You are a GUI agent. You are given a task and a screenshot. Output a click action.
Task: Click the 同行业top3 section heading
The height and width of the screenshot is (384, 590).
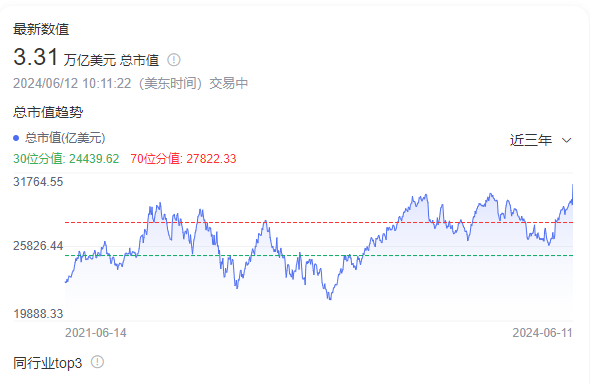pos(47,363)
